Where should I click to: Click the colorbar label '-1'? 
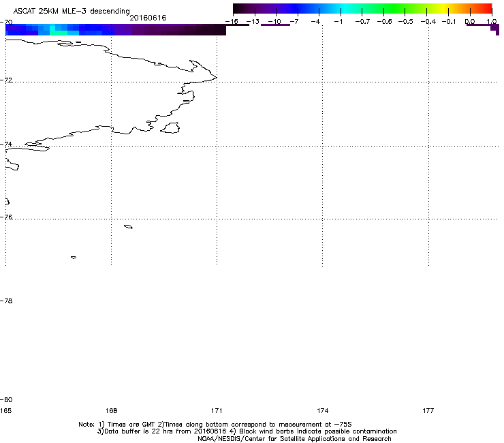click(338, 22)
